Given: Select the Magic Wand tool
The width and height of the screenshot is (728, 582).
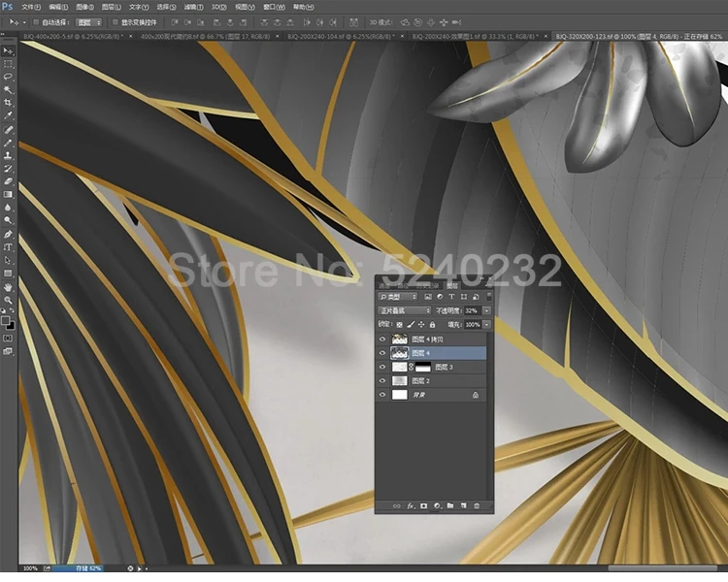Looking at the screenshot, I should (8, 89).
